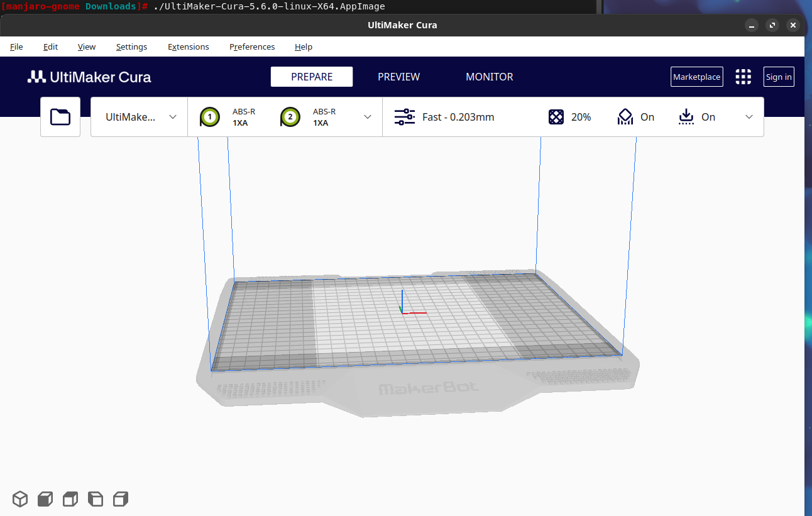Click the infill density pattern icon
The height and width of the screenshot is (516, 812).
(x=556, y=117)
